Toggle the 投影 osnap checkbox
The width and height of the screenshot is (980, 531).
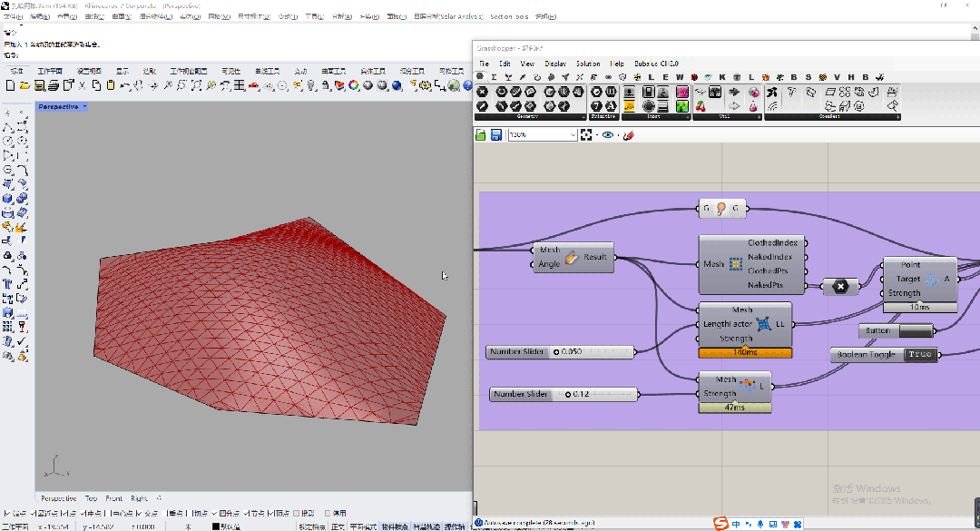(x=296, y=514)
